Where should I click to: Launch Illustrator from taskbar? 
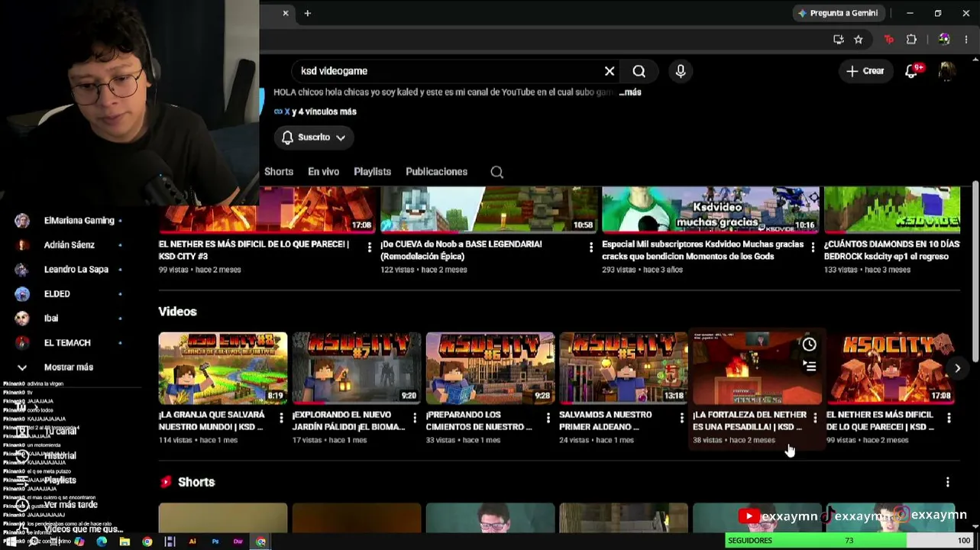(192, 542)
